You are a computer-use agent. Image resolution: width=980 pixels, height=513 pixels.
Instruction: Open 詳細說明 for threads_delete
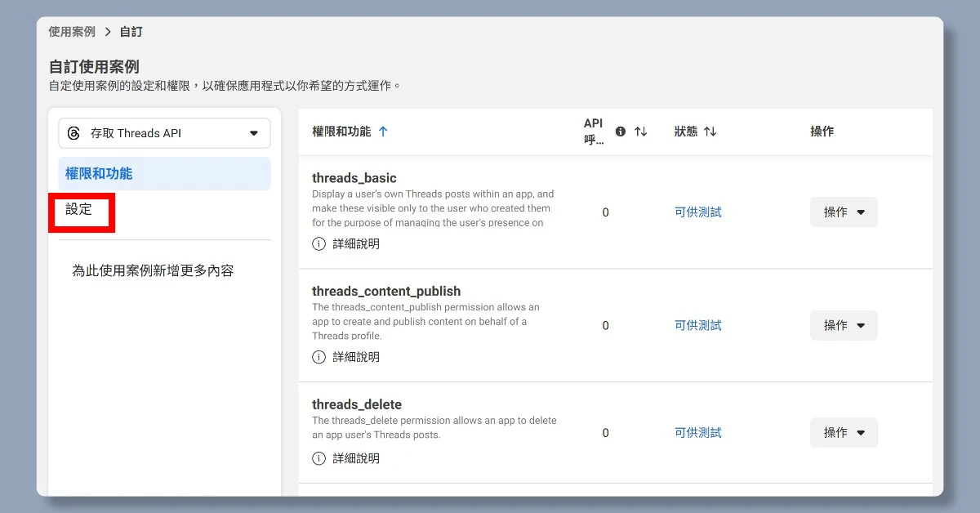356,458
